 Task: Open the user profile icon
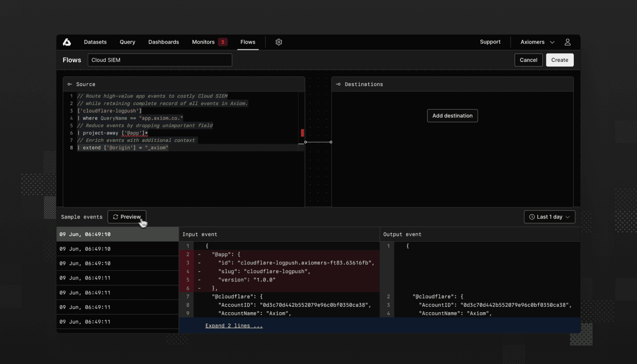click(x=567, y=42)
